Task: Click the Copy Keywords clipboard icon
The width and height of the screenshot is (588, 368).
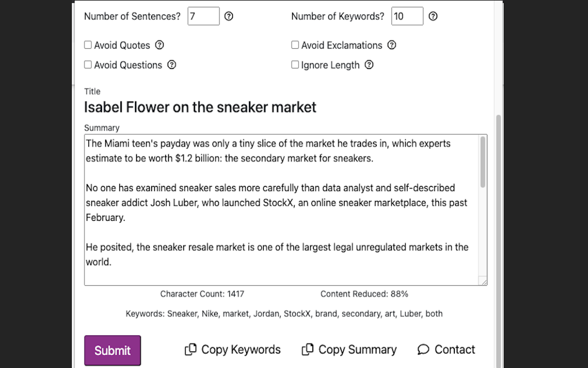Action: coord(190,350)
